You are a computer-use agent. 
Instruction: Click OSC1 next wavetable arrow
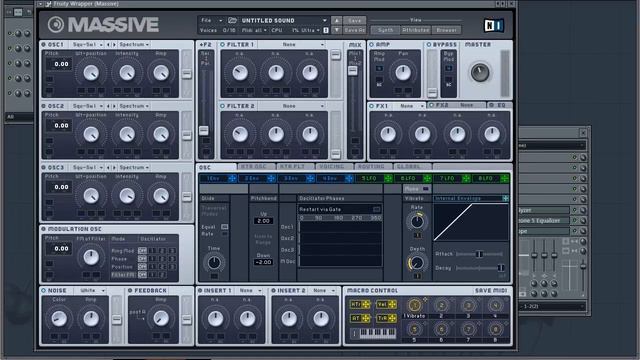[x=114, y=44]
